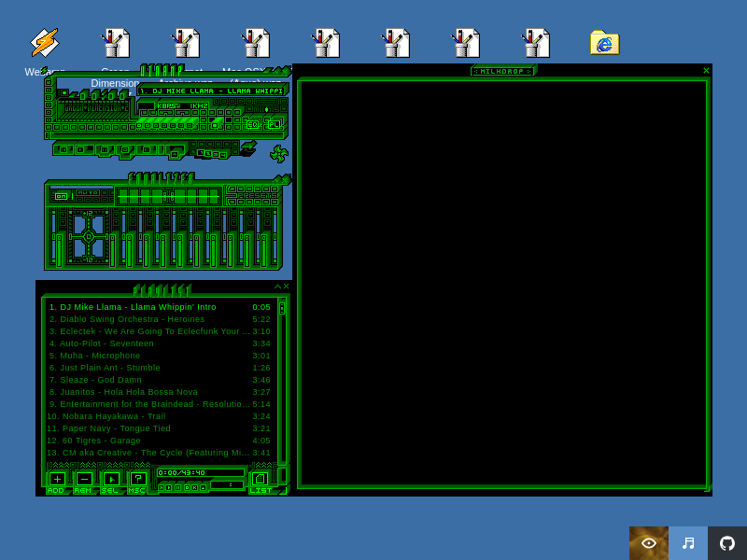
Task: Open the playlist LIST options
Action: pos(260,480)
